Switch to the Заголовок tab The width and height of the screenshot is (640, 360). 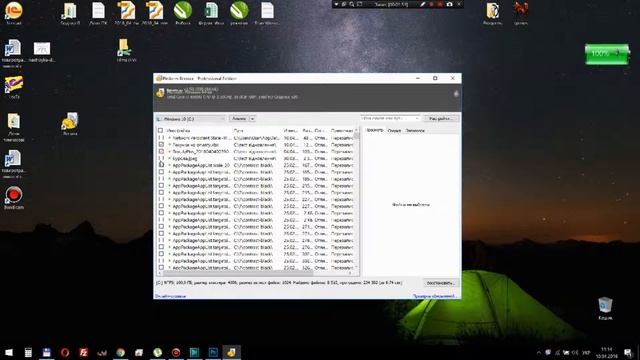click(415, 131)
